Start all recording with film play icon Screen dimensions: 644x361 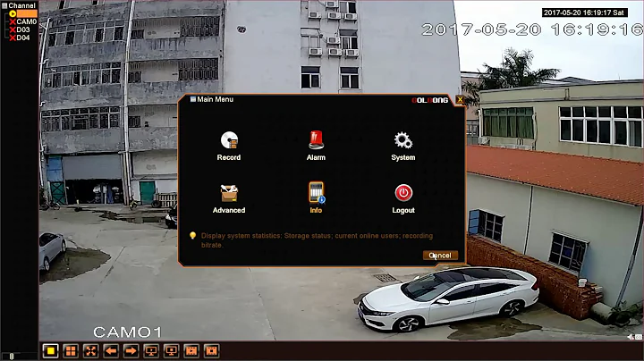pyautogui.click(x=191, y=351)
